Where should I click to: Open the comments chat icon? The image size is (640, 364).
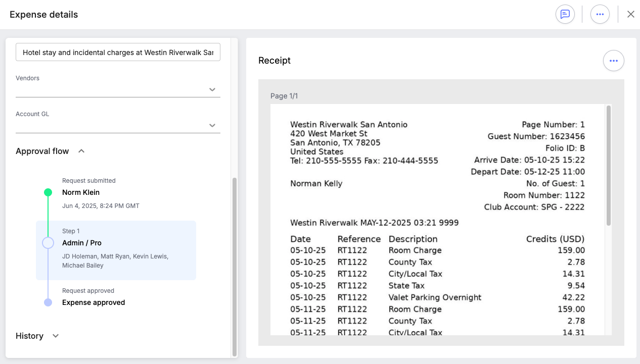click(565, 14)
